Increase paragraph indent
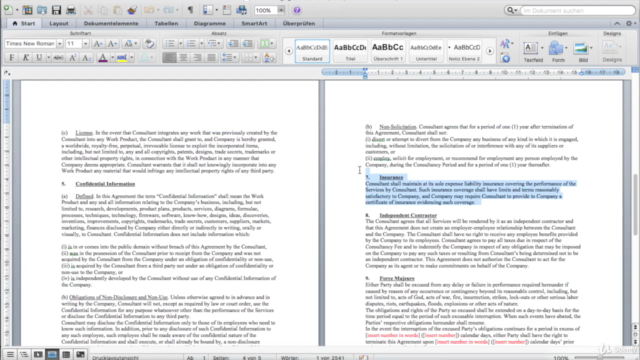Viewport: 640px width, 360px height. tap(248, 44)
